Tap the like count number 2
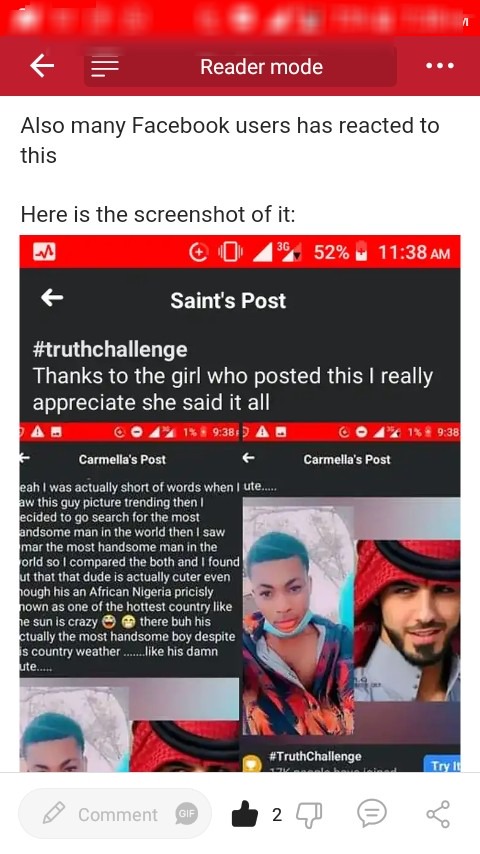Image resolution: width=480 pixels, height=854 pixels. (x=277, y=814)
